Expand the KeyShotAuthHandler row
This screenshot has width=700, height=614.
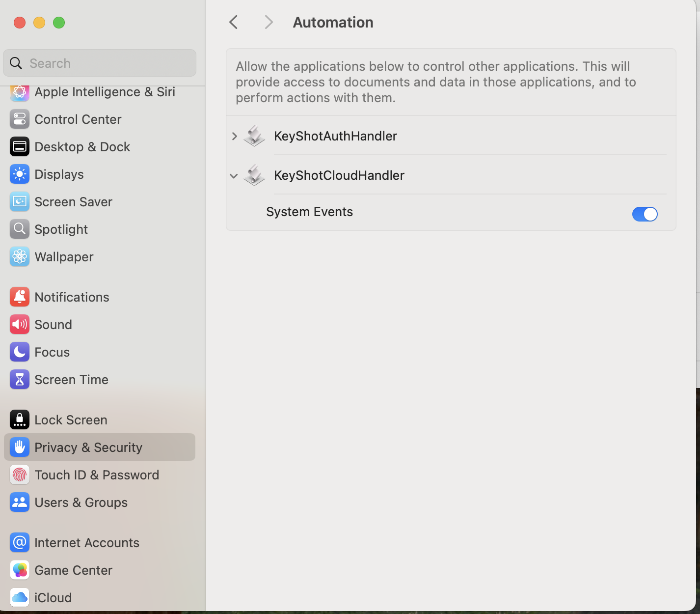pyautogui.click(x=234, y=136)
